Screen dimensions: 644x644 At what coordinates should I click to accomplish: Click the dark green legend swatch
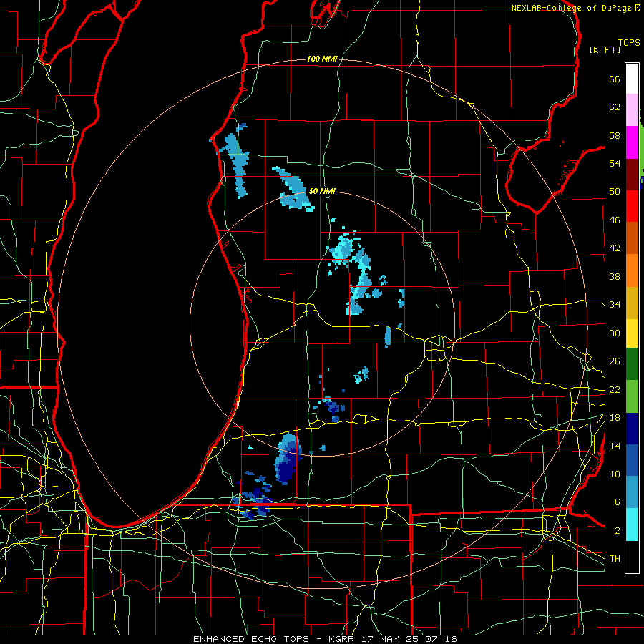[x=632, y=364]
